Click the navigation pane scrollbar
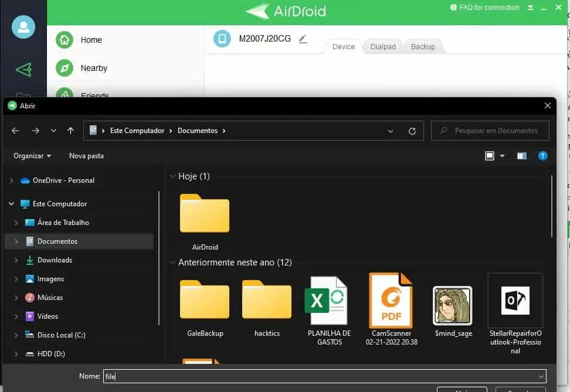This screenshot has width=570, height=392. 159,258
